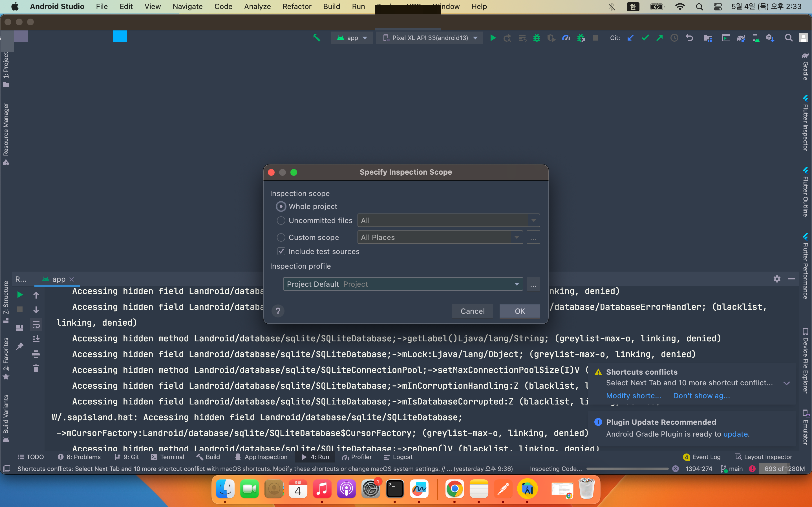Click the Make Project hammer icon
This screenshot has height=507, width=812.
(316, 38)
